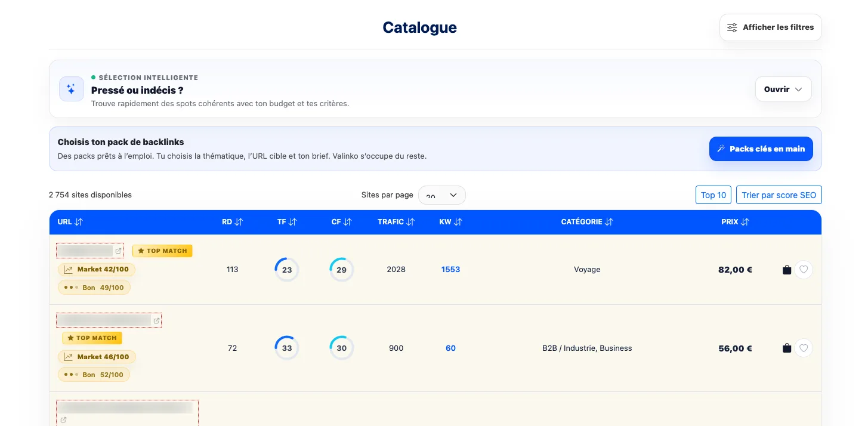Click the Pressé ou indécis ? heading
This screenshot has width=868, height=426.
[x=137, y=90]
